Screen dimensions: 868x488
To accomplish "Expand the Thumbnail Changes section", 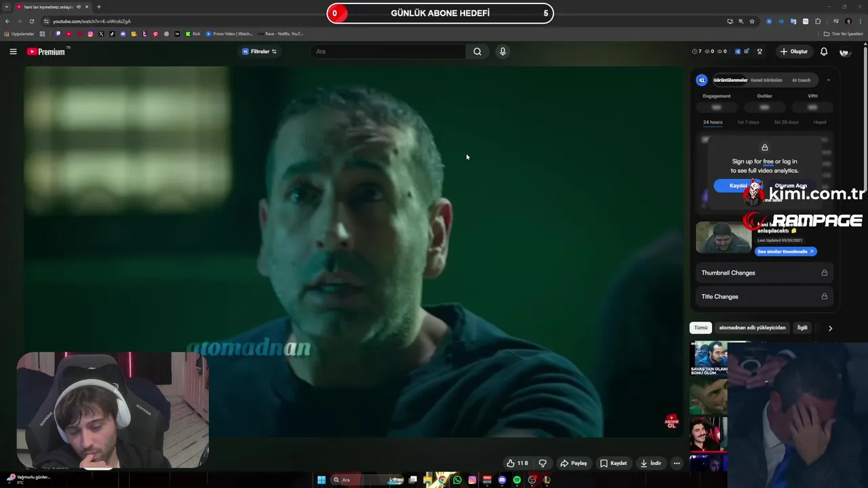I will point(764,272).
